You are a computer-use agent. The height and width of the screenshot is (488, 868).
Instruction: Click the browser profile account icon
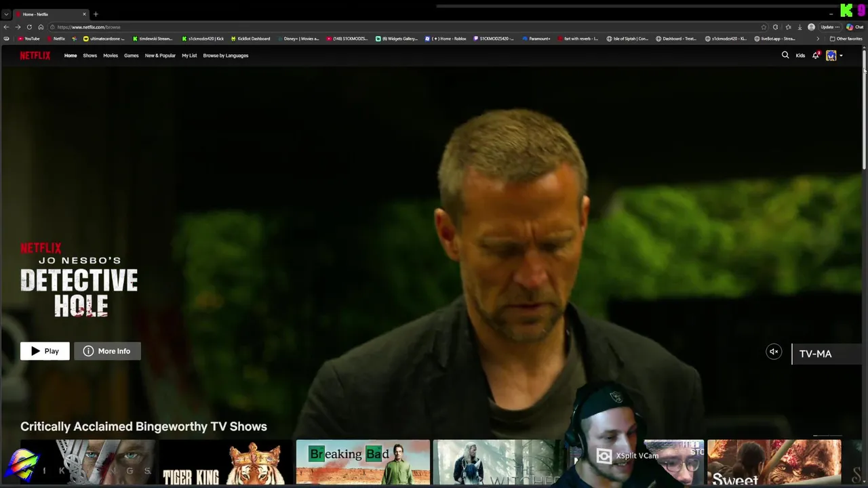pyautogui.click(x=811, y=27)
